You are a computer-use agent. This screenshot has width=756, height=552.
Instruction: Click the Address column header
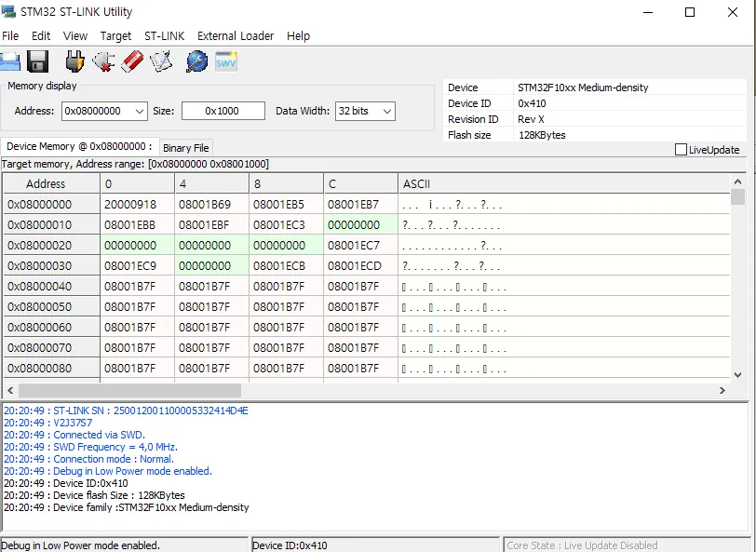tap(51, 184)
